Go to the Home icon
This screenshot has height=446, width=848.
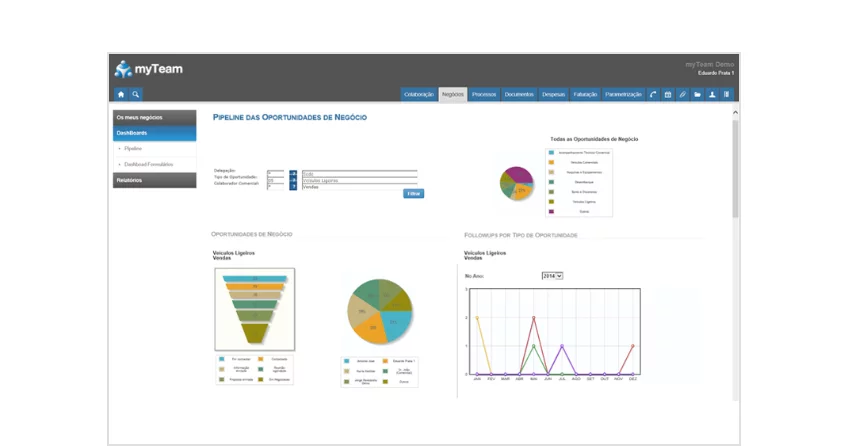click(121, 94)
